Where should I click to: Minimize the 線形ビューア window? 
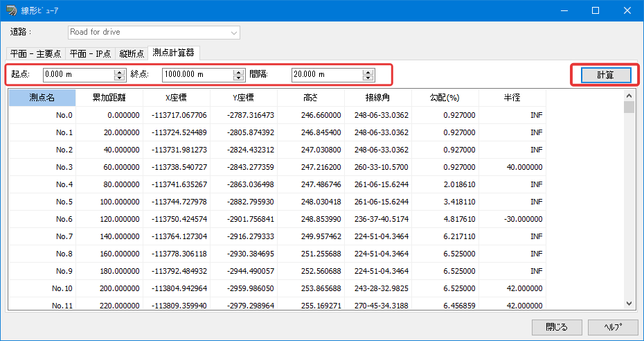coord(564,10)
